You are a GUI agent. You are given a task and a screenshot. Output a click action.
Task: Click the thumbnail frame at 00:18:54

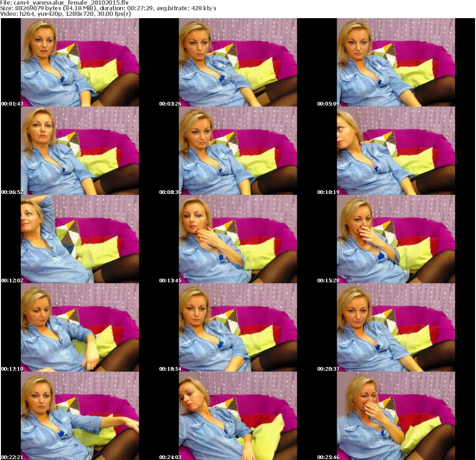238,327
